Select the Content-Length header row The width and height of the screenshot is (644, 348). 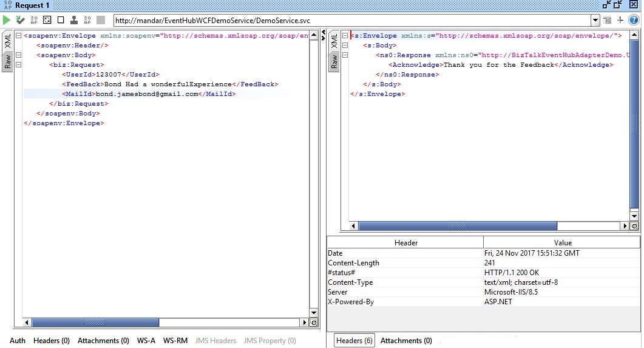tap(483, 263)
